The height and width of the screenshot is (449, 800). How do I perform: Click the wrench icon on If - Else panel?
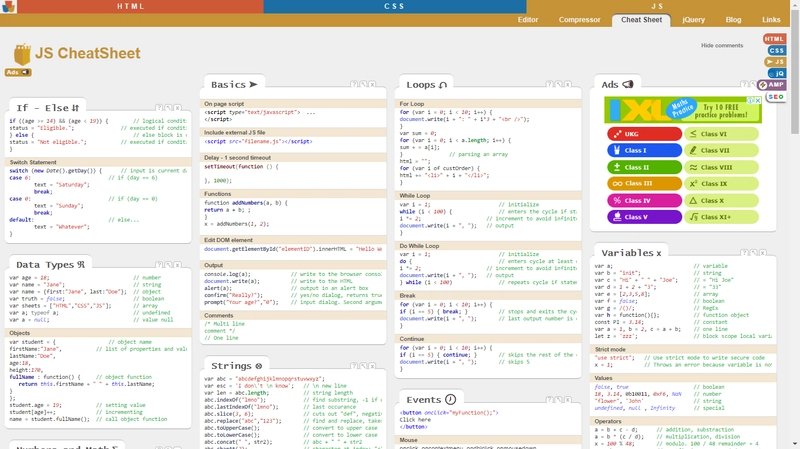click(x=168, y=108)
